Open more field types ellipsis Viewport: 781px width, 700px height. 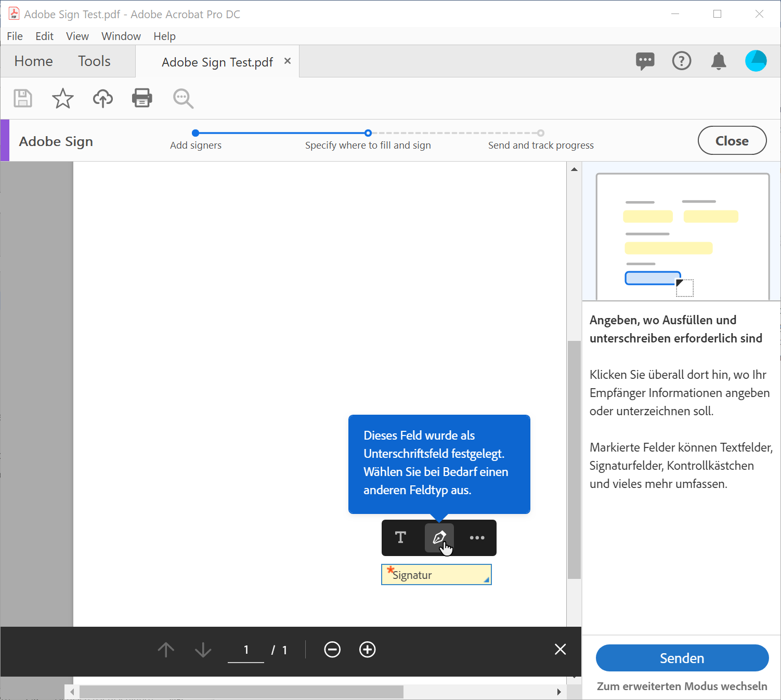tap(477, 537)
